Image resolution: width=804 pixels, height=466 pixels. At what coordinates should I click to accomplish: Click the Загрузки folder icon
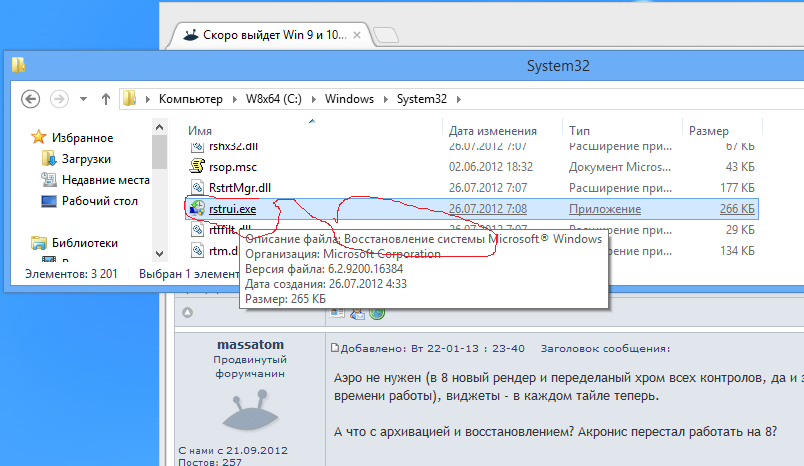tap(48, 158)
